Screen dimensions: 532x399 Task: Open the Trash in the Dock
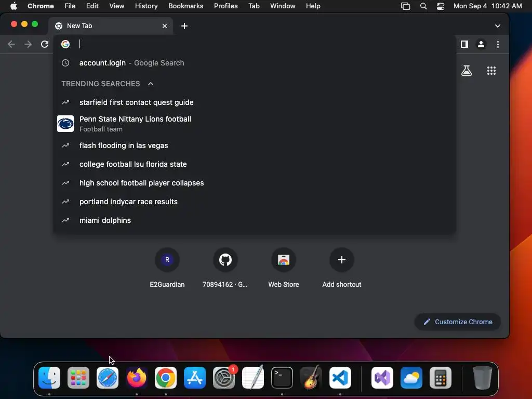pos(483,378)
